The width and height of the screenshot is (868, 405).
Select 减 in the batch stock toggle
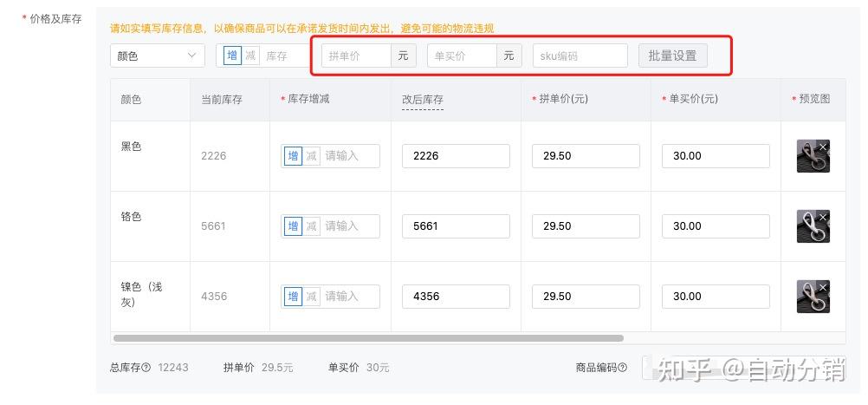250,56
